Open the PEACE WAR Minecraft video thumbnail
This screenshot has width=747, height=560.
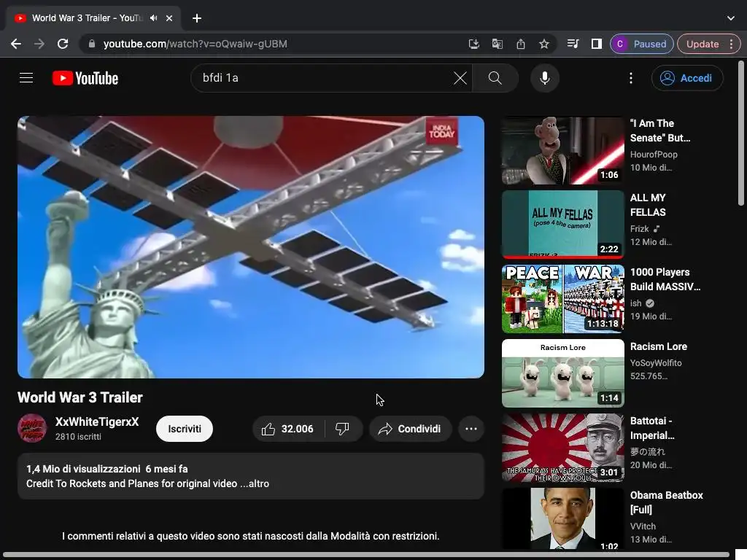point(562,298)
